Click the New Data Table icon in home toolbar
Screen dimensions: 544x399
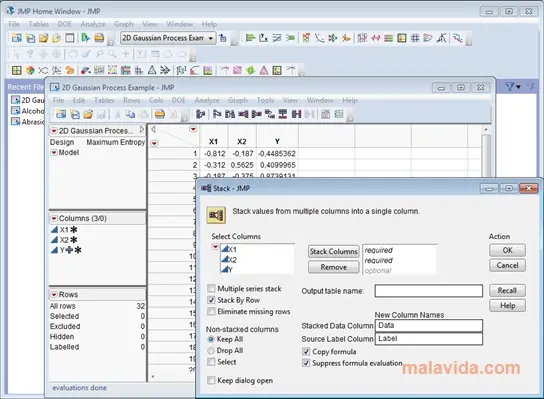point(17,37)
